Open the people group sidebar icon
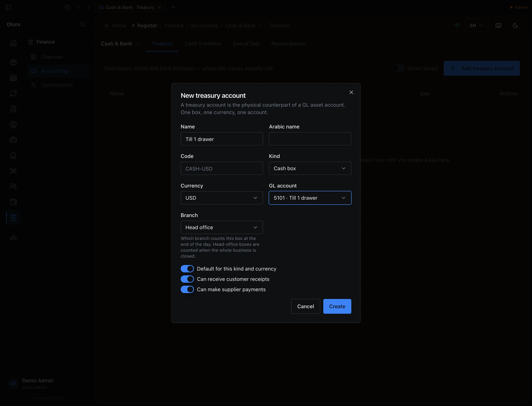The width and height of the screenshot is (532, 406). click(x=13, y=186)
